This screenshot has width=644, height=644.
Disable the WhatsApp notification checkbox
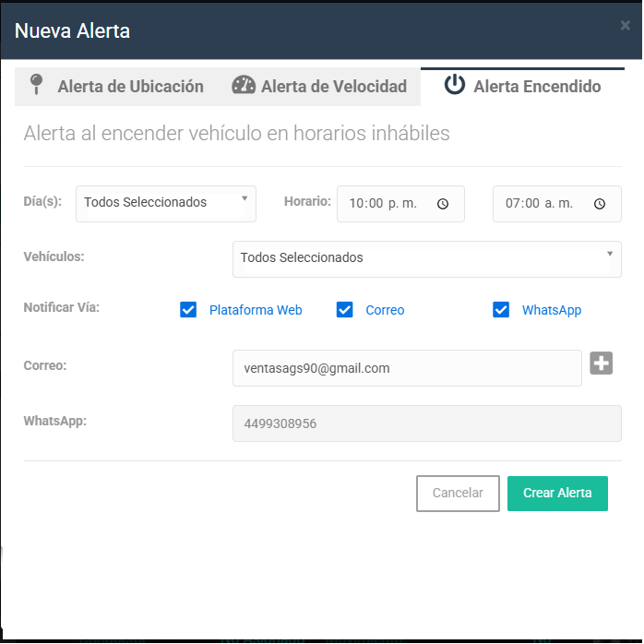pyautogui.click(x=501, y=310)
